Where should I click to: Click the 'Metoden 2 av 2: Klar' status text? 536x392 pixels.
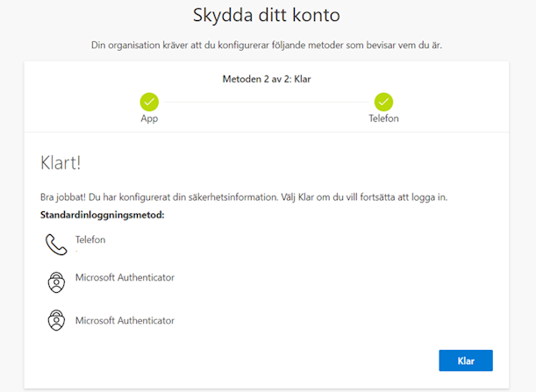coord(267,79)
